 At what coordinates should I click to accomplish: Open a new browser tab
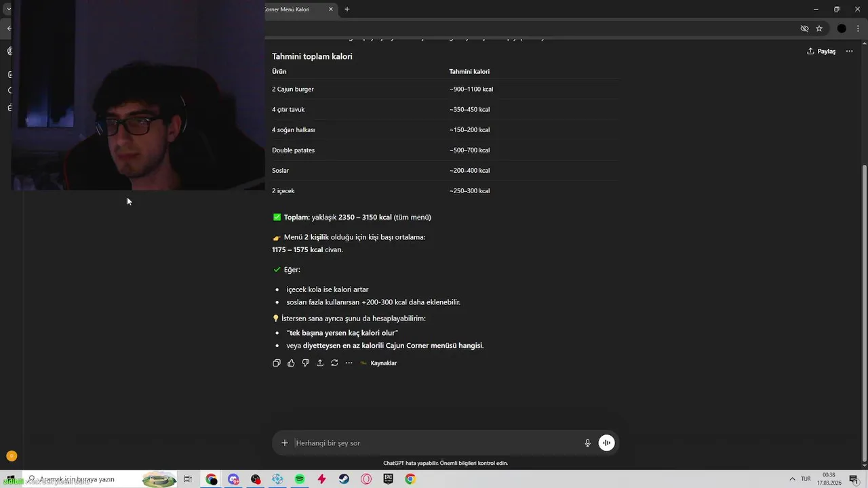[347, 9]
